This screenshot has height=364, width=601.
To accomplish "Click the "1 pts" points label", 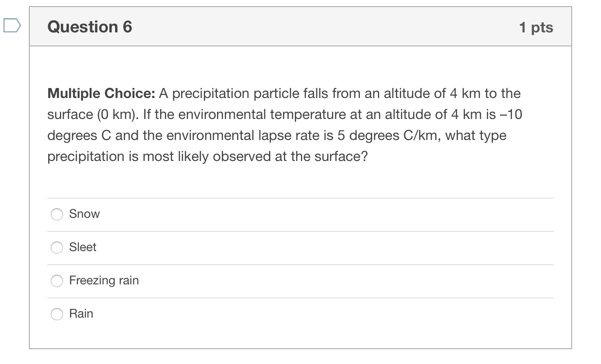I will tap(536, 28).
